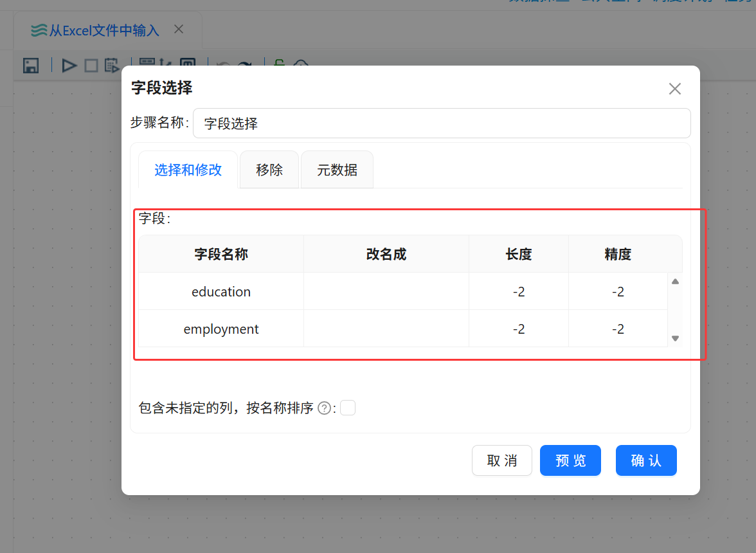Select the education field name cell
The width and height of the screenshot is (756, 553).
tap(221, 291)
